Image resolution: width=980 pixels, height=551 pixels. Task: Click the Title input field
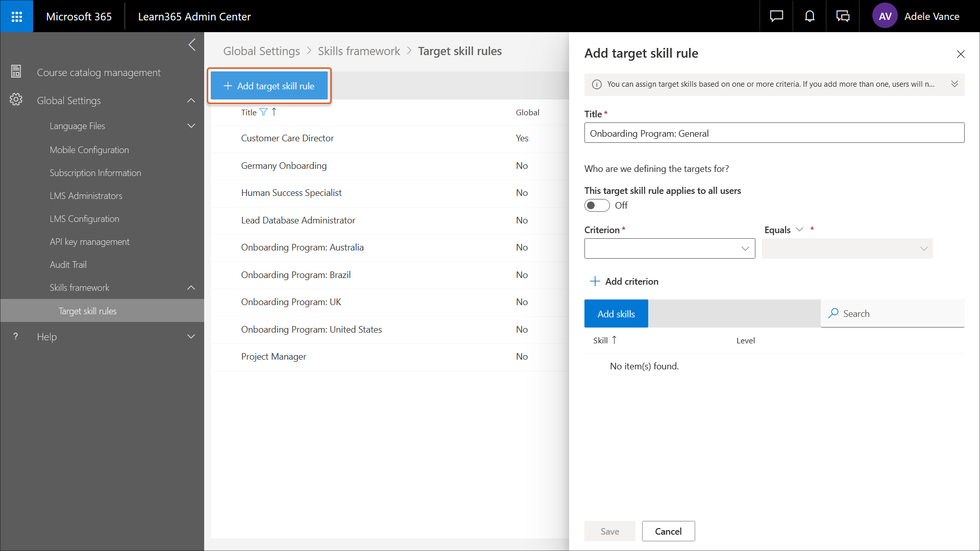pyautogui.click(x=774, y=133)
